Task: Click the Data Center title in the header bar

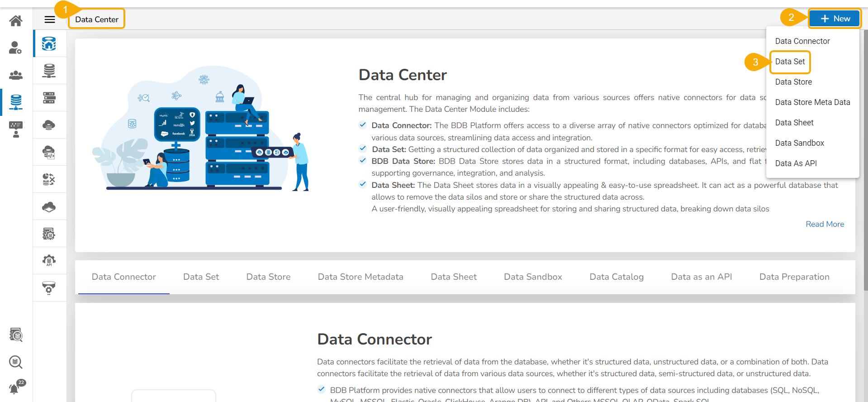Action: 97,19
